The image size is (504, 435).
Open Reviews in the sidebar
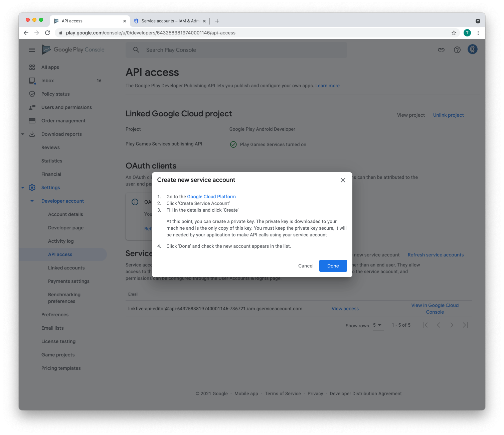[x=50, y=147]
